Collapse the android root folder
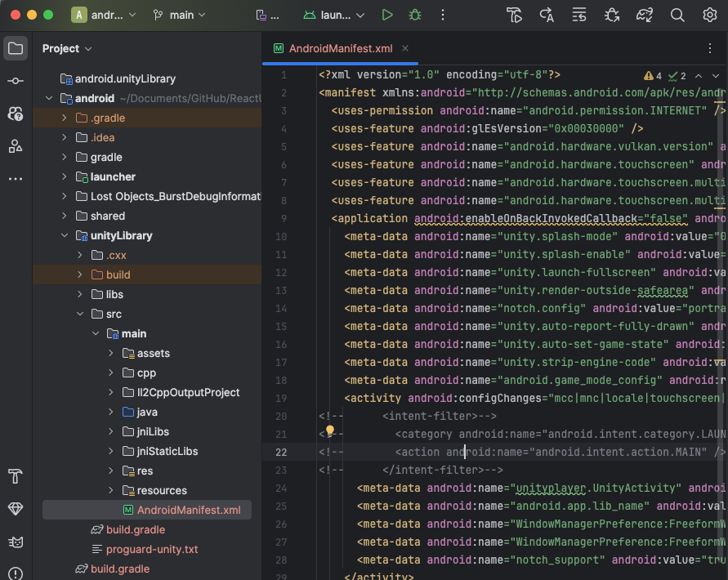The width and height of the screenshot is (728, 580). (x=49, y=98)
